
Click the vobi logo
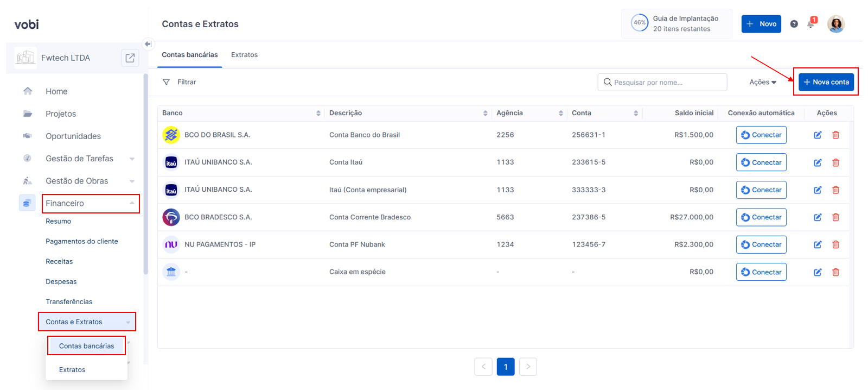(27, 24)
